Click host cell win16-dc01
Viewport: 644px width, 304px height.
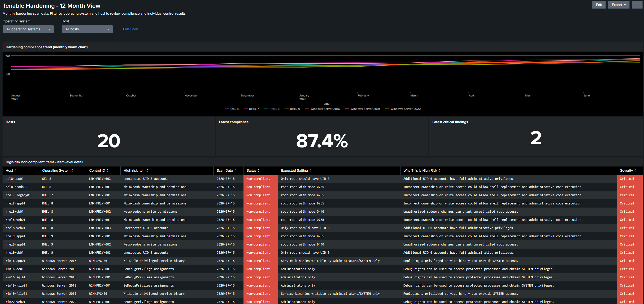[x=14, y=269]
